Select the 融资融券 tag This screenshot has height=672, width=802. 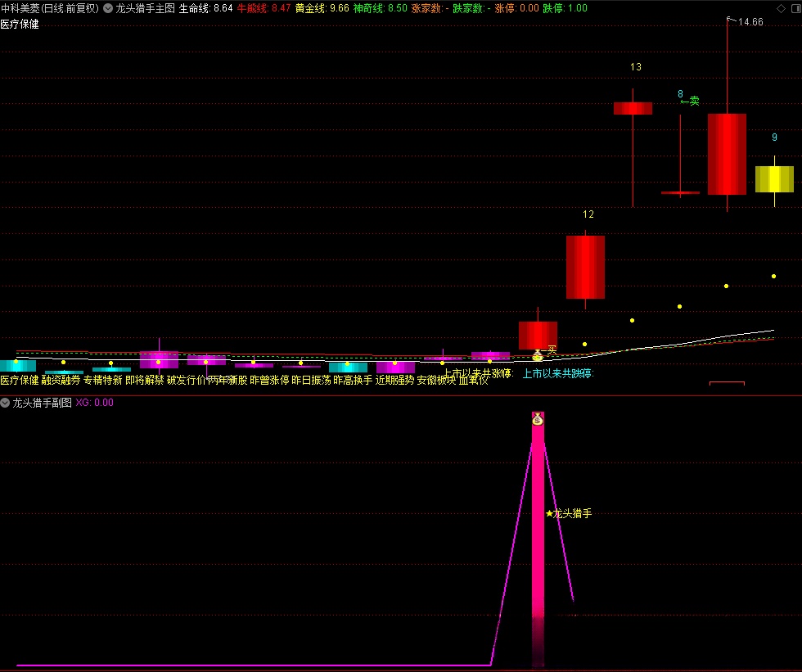pyautogui.click(x=61, y=381)
